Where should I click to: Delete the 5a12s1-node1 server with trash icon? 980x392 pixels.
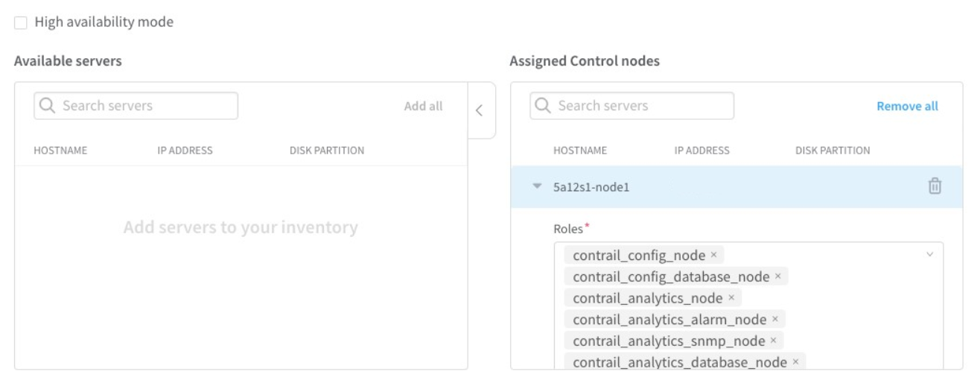click(935, 187)
